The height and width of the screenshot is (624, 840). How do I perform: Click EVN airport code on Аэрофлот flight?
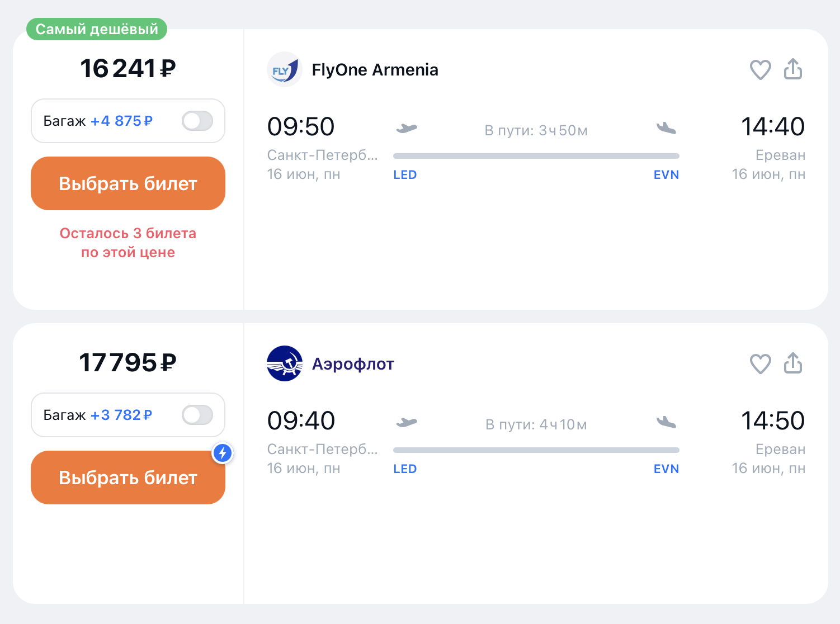(x=666, y=469)
